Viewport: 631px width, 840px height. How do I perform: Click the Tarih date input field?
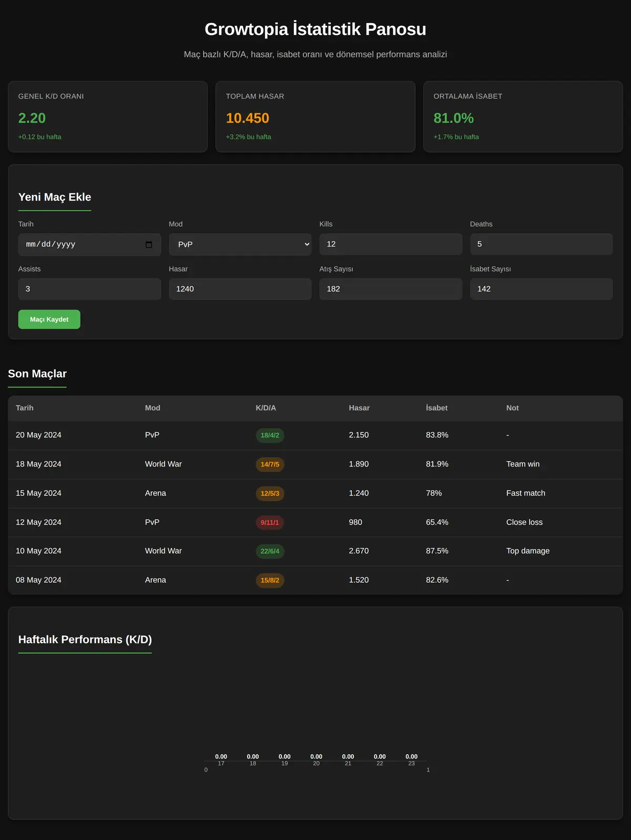point(89,245)
